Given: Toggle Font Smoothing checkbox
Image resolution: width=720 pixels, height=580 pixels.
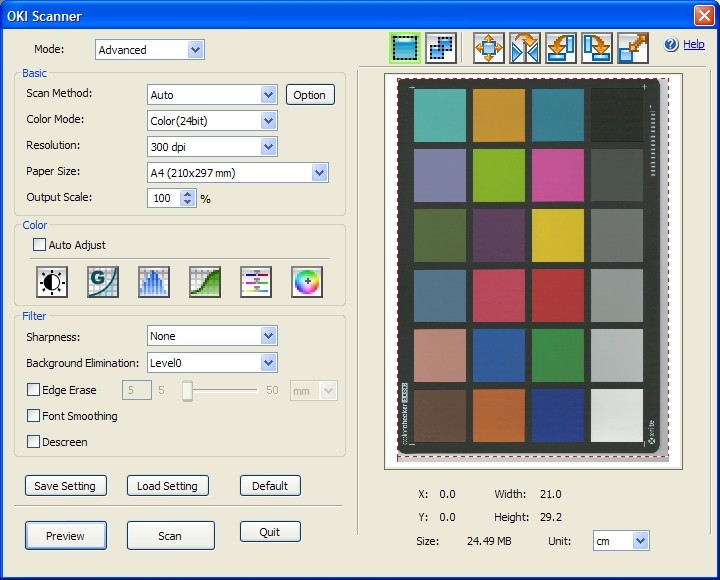Looking at the screenshot, I should [x=34, y=416].
